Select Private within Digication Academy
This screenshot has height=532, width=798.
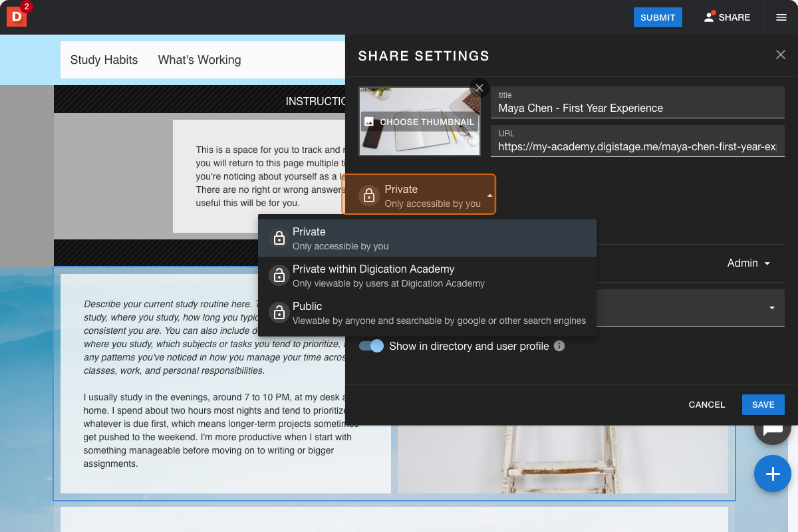(x=427, y=275)
